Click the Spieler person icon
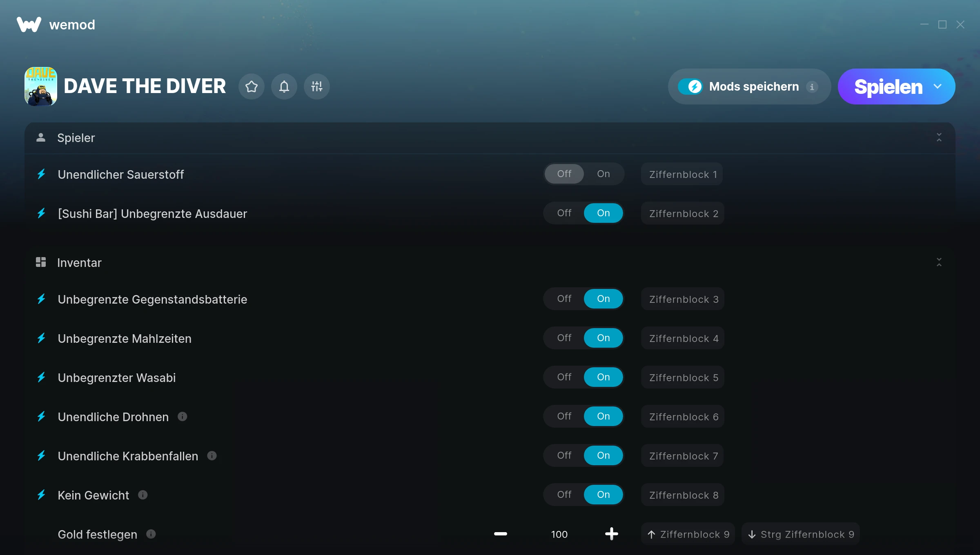The height and width of the screenshot is (555, 980). click(x=41, y=138)
